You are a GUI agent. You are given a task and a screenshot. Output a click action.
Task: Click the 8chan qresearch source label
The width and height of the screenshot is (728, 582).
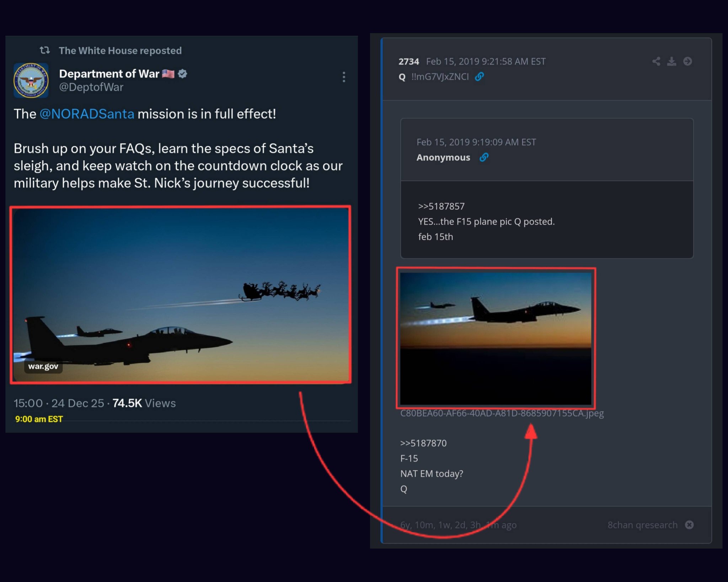pyautogui.click(x=642, y=525)
